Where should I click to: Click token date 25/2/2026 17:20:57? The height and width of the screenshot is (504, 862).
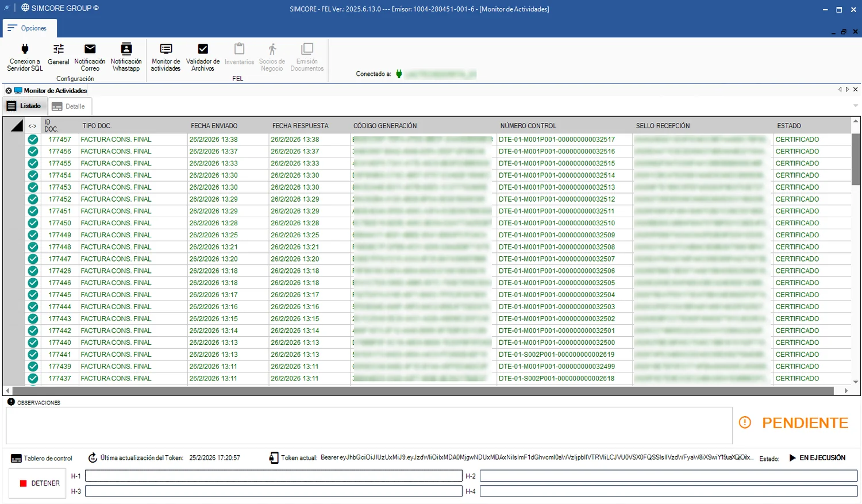pyautogui.click(x=214, y=458)
